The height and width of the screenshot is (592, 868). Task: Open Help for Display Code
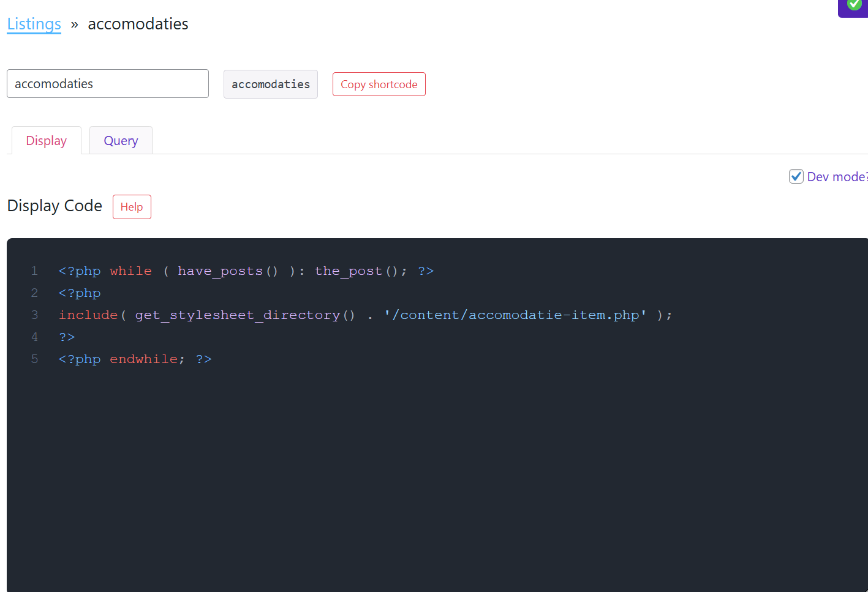point(132,207)
